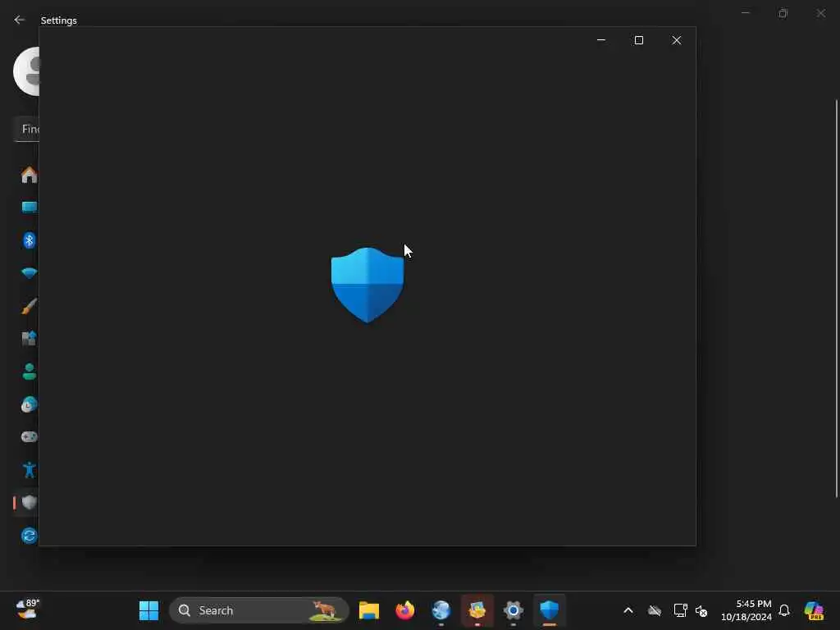Open notifications bell icon
The height and width of the screenshot is (630, 840).
point(784,610)
